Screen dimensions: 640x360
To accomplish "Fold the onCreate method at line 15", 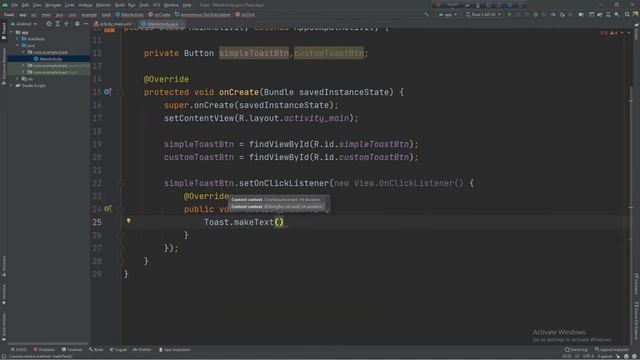I will pos(121,92).
